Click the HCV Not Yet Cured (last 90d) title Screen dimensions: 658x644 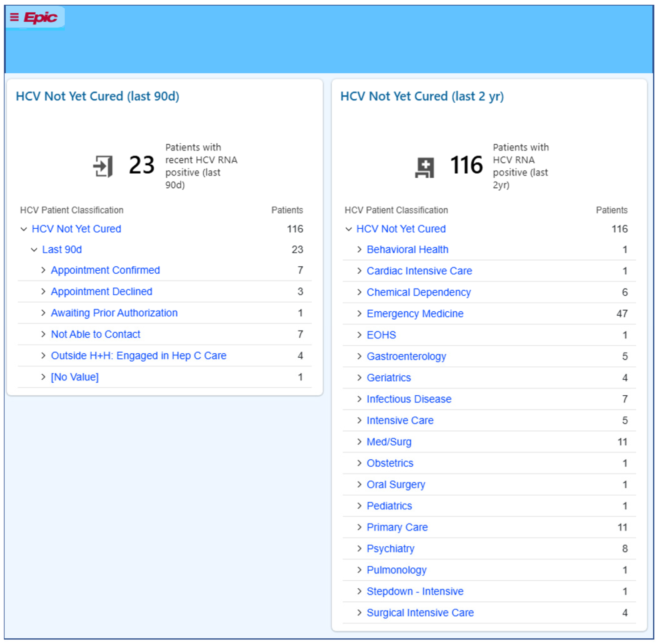97,96
